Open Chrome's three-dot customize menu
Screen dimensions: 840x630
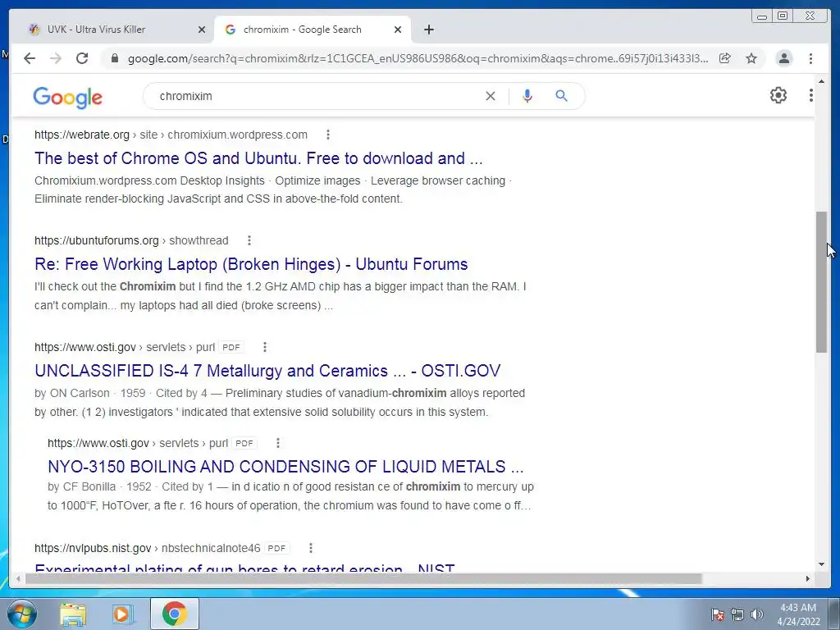pos(810,58)
